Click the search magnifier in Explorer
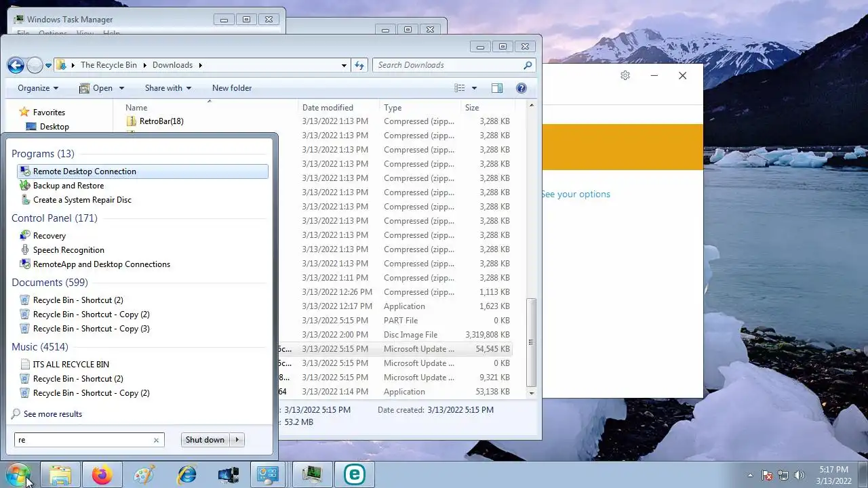Viewport: 868px width, 488px height. pos(528,65)
